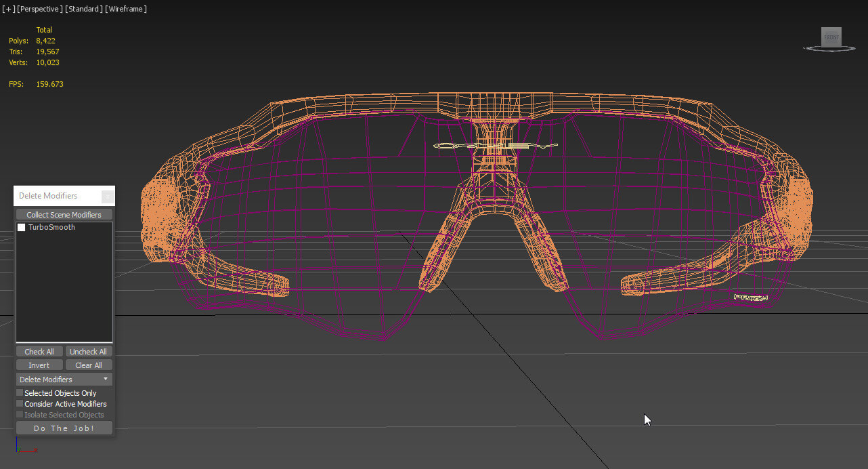Open the Standard viewport quality menu
Screen dimensions: 868x469
point(84,9)
